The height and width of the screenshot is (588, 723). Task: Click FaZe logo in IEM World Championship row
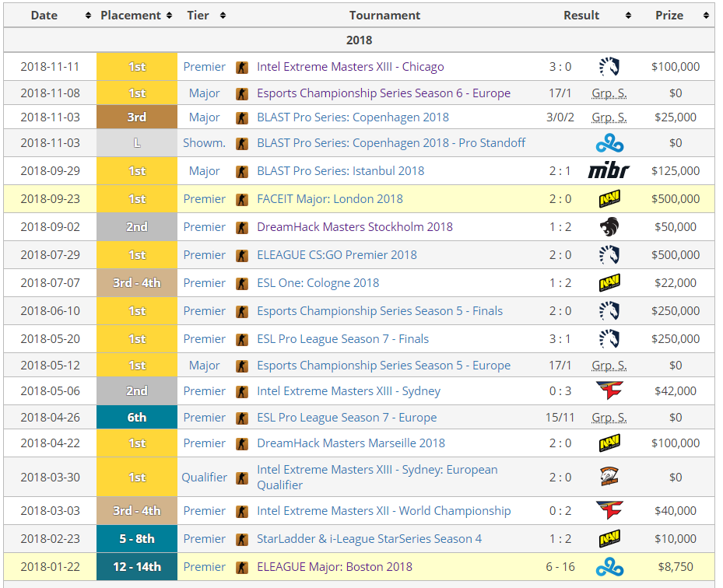click(609, 510)
